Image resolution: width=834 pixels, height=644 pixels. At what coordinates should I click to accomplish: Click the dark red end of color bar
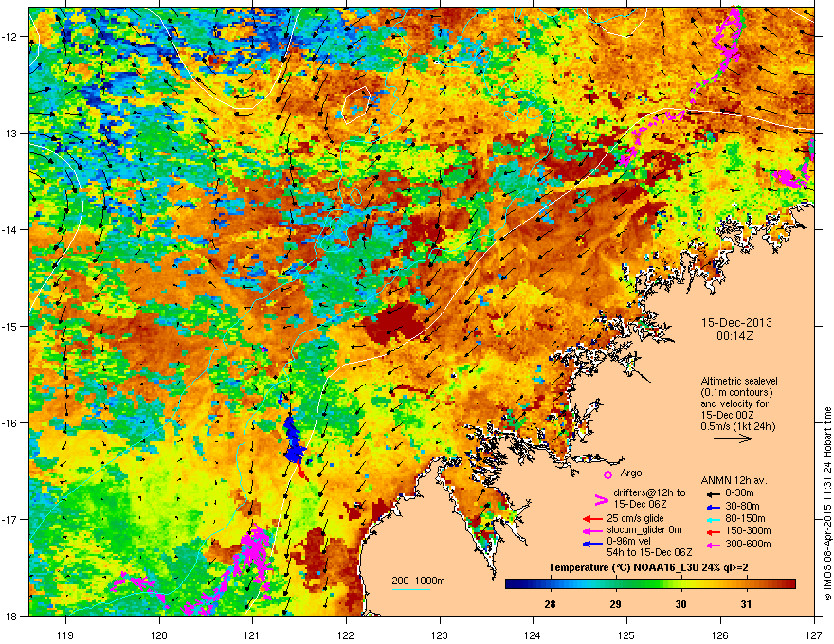(x=791, y=584)
